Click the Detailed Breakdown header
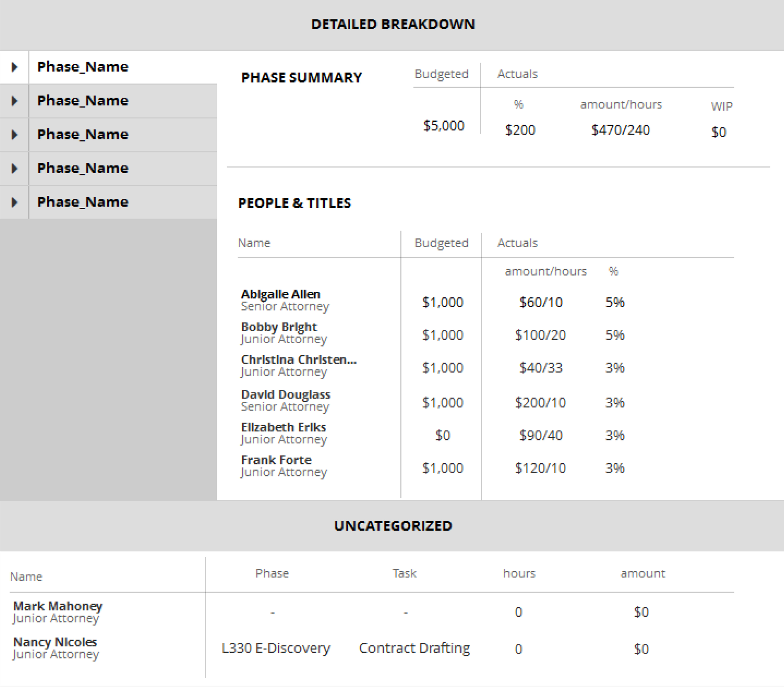The image size is (784, 687). [x=393, y=24]
